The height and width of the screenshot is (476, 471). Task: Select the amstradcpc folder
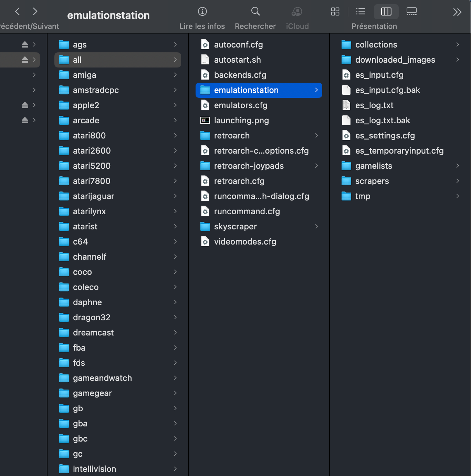pos(118,90)
